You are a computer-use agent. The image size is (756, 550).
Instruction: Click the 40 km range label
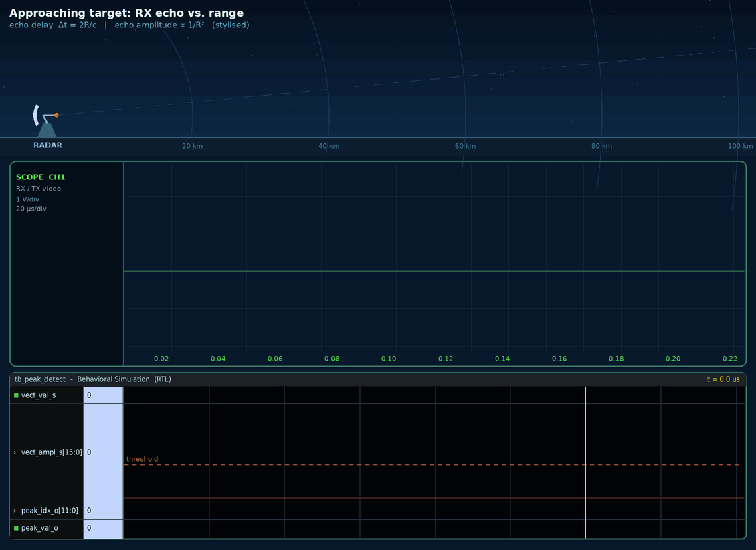[328, 146]
